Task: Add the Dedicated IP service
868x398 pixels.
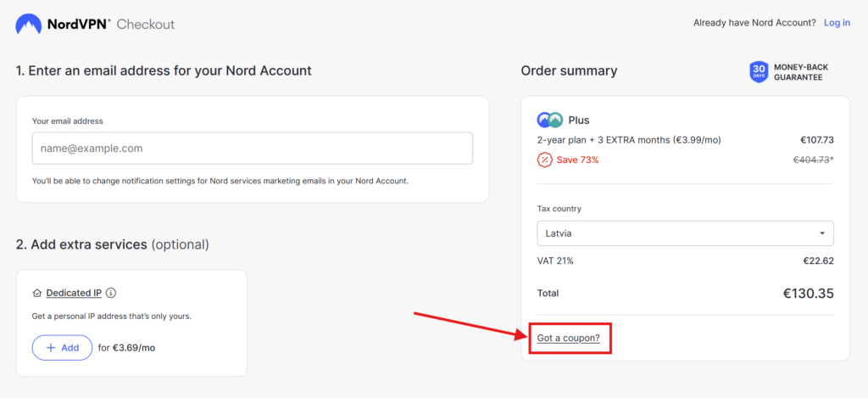Action: [62, 348]
